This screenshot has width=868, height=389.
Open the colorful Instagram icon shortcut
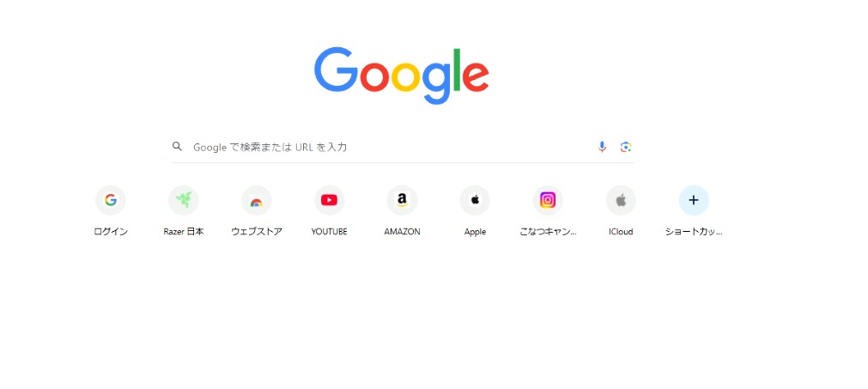pyautogui.click(x=548, y=200)
